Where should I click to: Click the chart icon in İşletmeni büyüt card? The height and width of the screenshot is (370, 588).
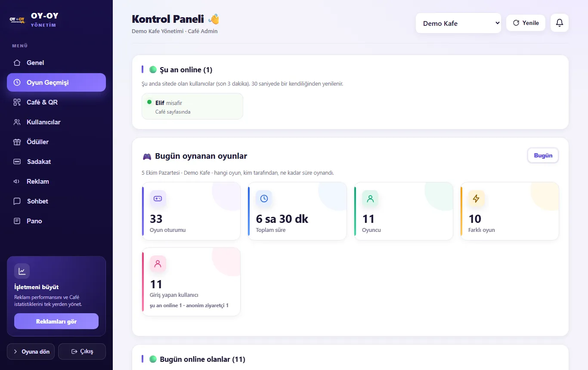click(22, 271)
